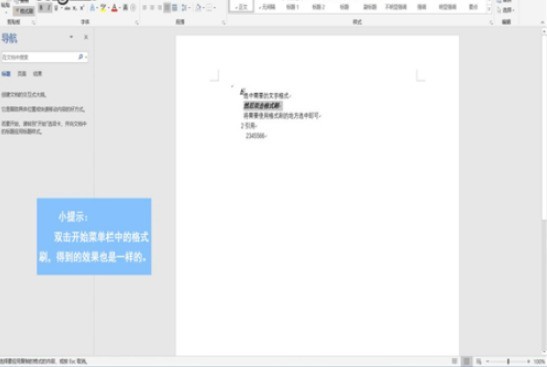Adjust the zoom slider handle
Image resolution: width=547 pixels, height=367 pixels.
[x=508, y=361]
